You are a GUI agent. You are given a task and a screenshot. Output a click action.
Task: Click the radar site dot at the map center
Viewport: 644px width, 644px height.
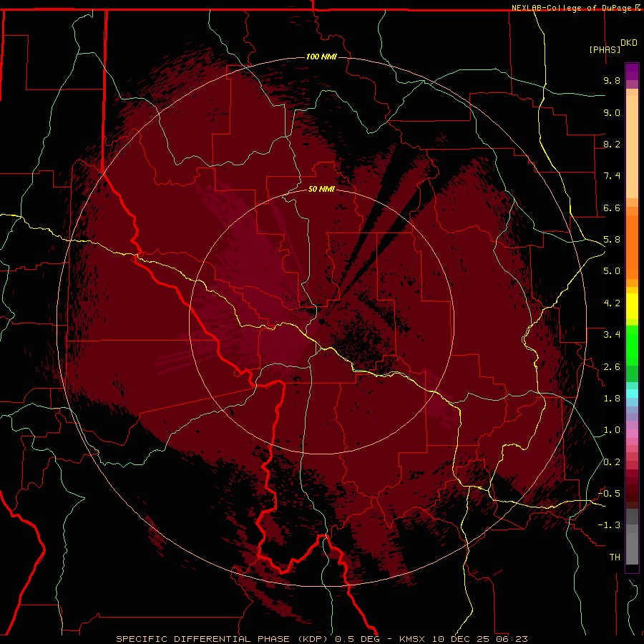coord(322,321)
